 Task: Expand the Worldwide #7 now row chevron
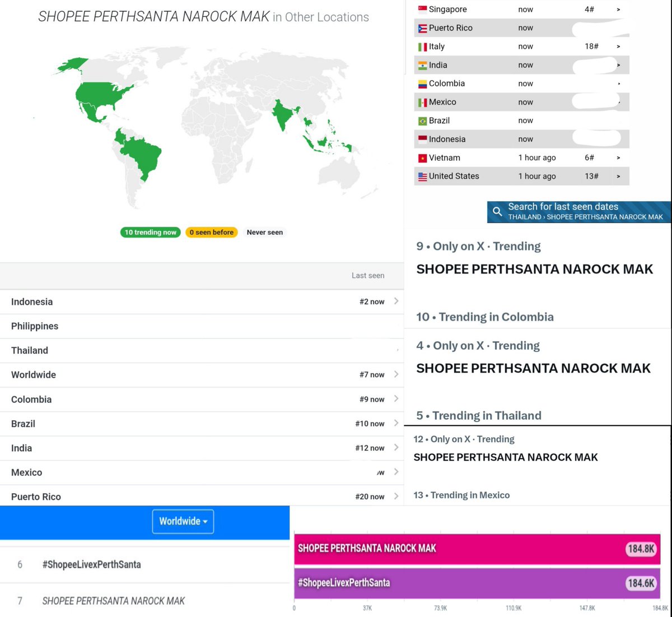click(x=396, y=374)
